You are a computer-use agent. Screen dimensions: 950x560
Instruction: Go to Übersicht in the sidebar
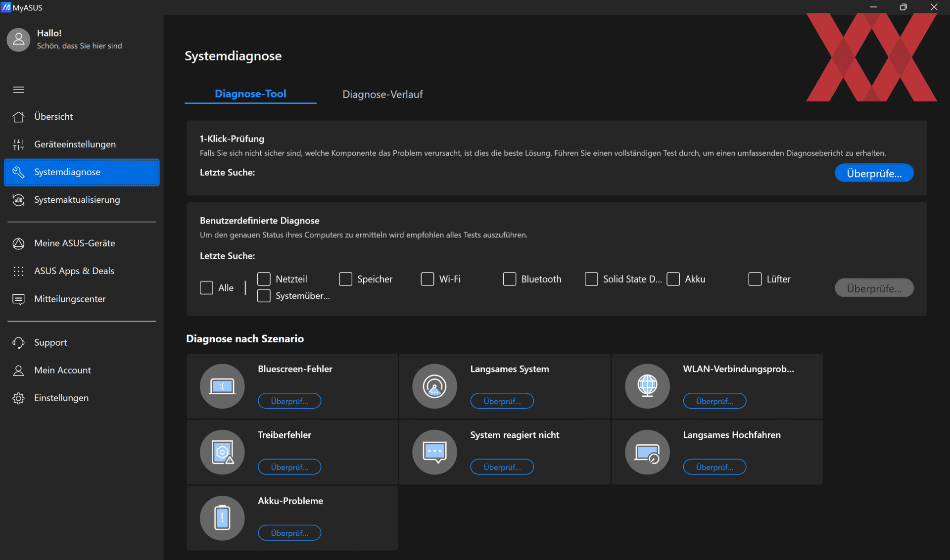82,117
